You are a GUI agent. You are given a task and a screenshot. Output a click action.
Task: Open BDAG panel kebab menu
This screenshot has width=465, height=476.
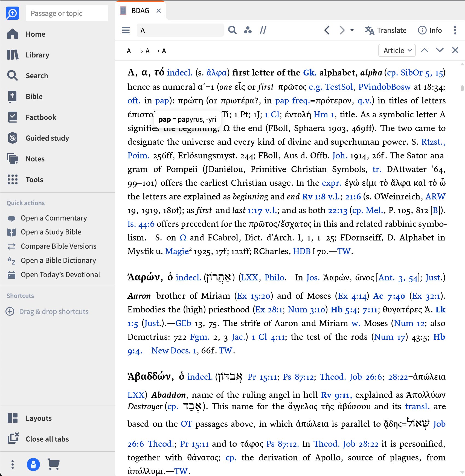[455, 30]
